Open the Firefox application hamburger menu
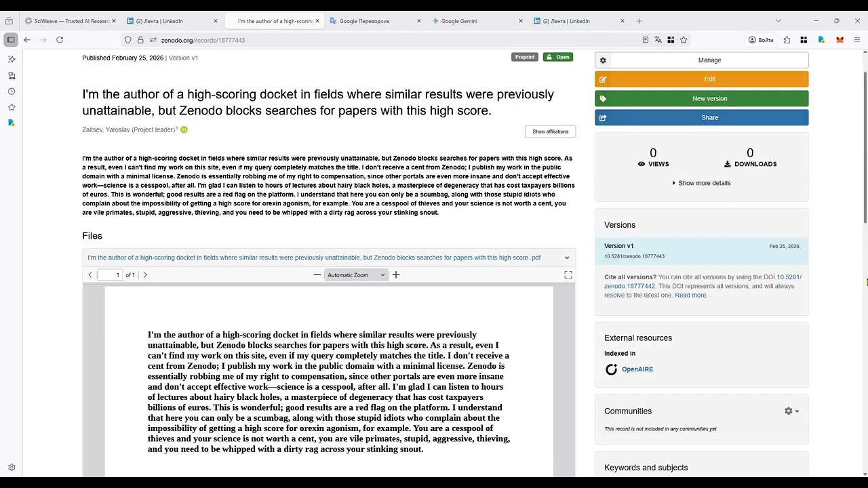 pos(856,40)
